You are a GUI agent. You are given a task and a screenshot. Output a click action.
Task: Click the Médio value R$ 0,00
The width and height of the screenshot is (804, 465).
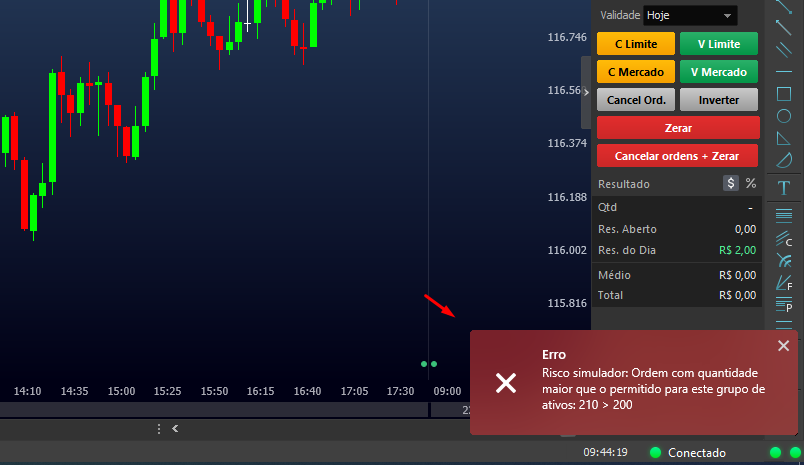coord(737,275)
